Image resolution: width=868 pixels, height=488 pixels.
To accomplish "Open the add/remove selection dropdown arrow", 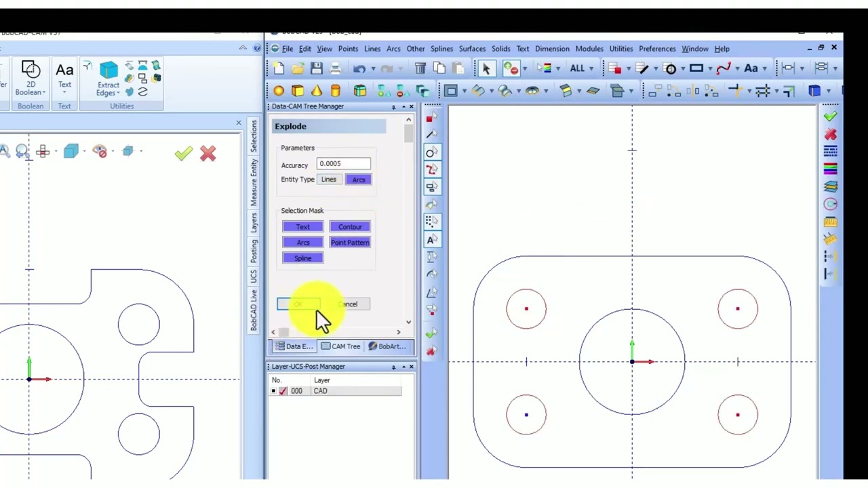I will pyautogui.click(x=525, y=68).
